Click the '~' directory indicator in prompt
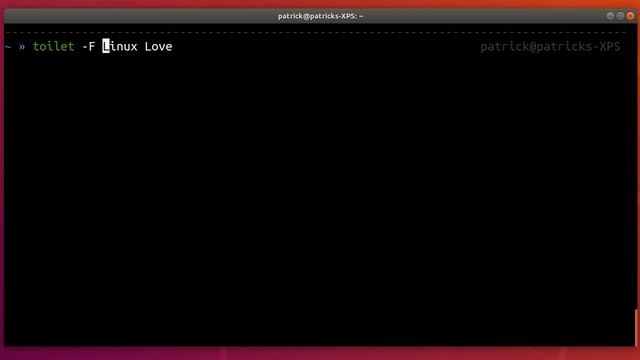 click(8, 47)
